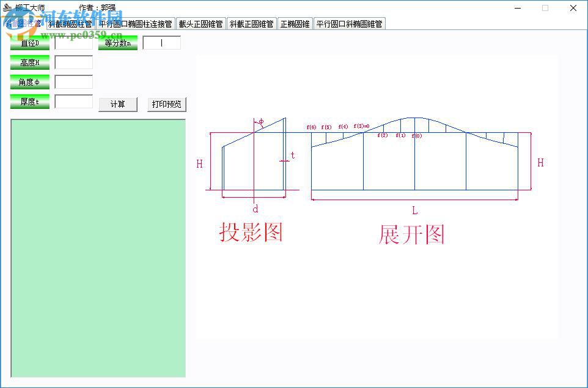Click the green 直径D label button

[x=29, y=43]
